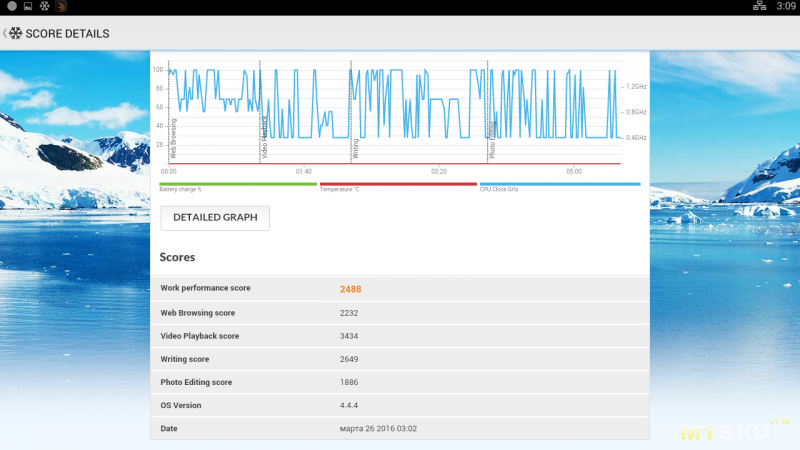
Task: Select the green Battery charge % legend bar
Action: pyautogui.click(x=238, y=184)
